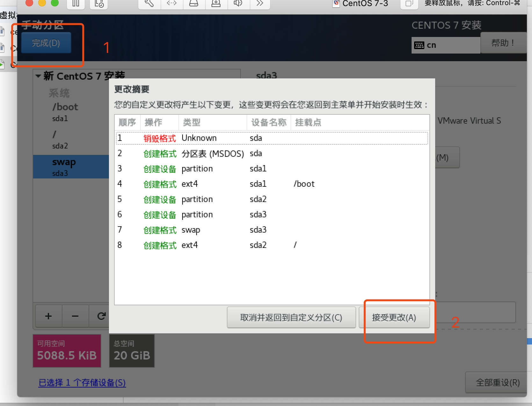Select the /boot sda1 mount point
532x406 pixels.
coord(71,112)
